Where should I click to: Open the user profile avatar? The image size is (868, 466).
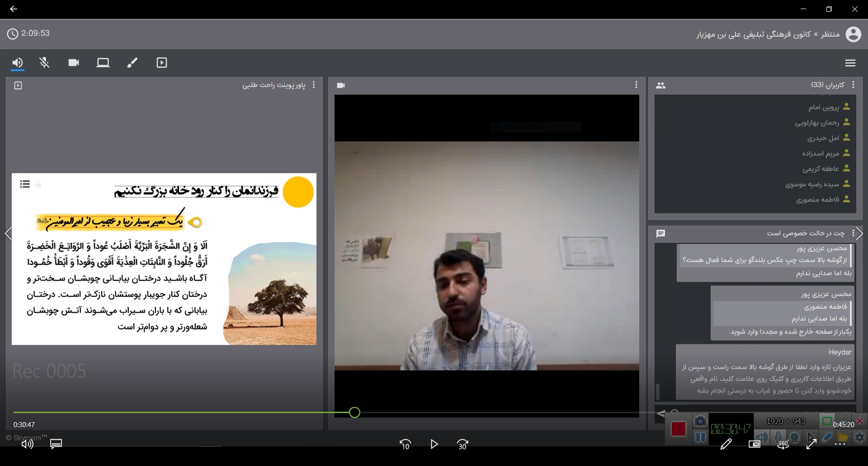[x=853, y=34]
